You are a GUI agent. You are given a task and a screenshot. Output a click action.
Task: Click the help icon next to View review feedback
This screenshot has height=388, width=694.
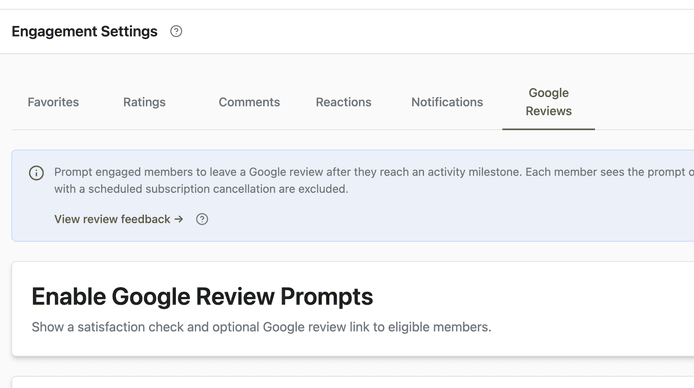(202, 219)
